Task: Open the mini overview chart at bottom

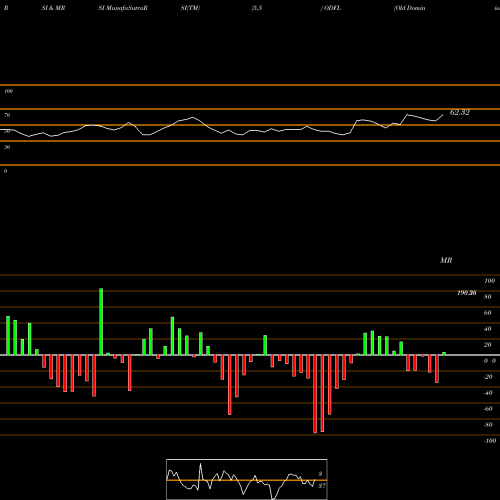Action: (247, 479)
